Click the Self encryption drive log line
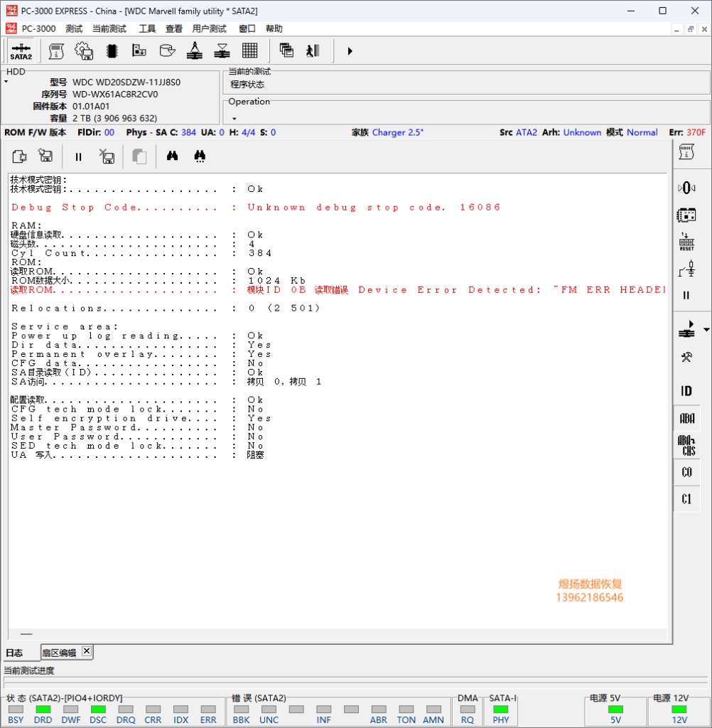The image size is (712, 728). point(141,418)
